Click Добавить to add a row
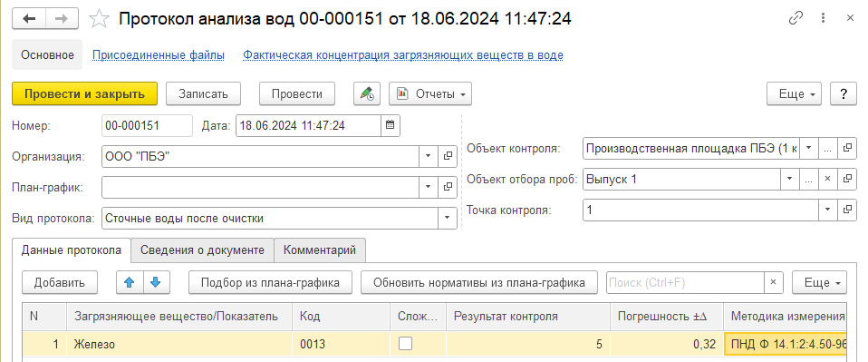This screenshot has height=362, width=868. (x=60, y=282)
